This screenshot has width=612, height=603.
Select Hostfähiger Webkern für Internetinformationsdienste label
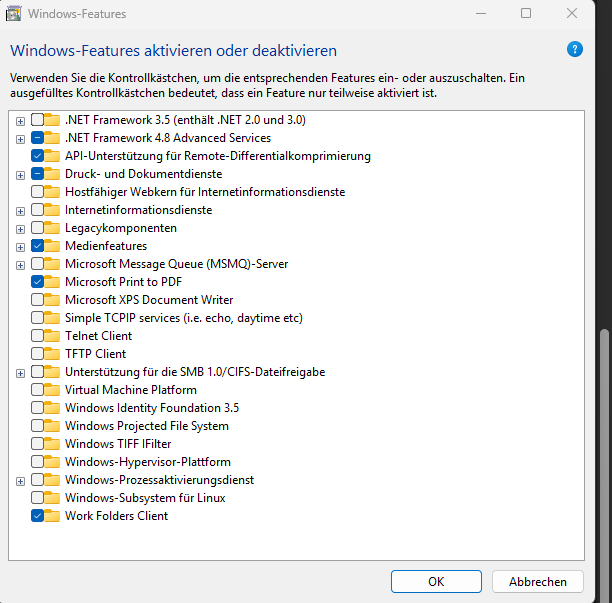(x=205, y=192)
